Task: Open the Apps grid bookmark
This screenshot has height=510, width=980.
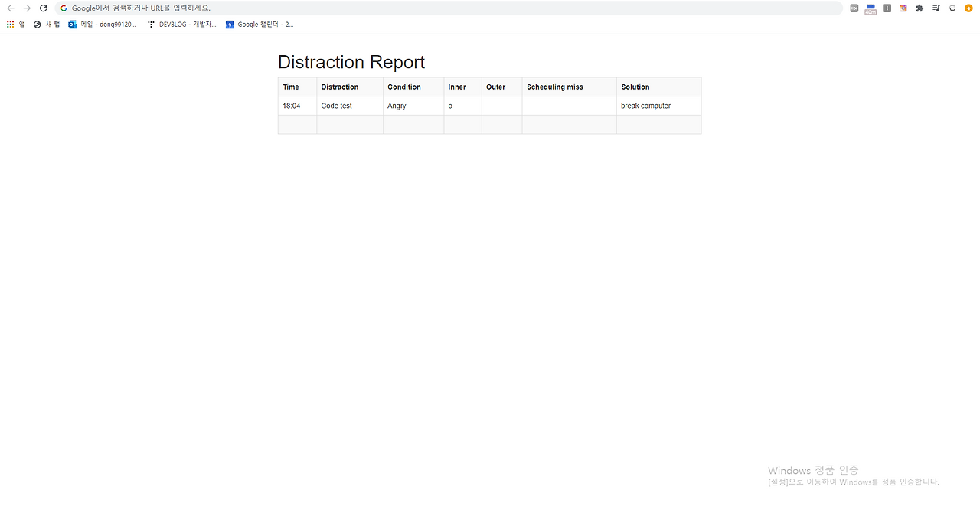Action: click(15, 25)
